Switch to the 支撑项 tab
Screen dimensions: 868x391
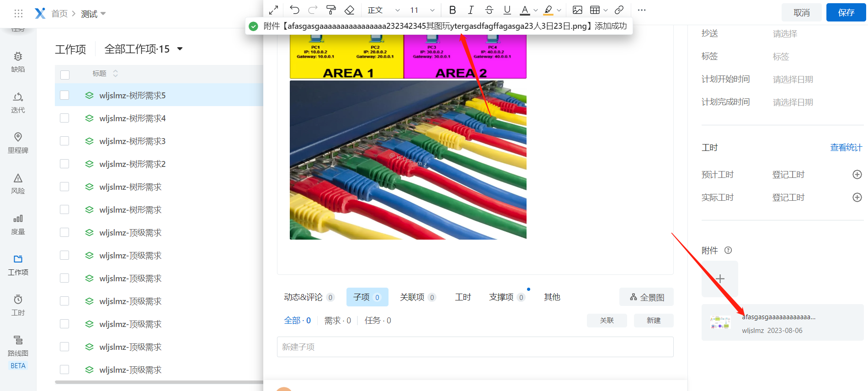[507, 297]
